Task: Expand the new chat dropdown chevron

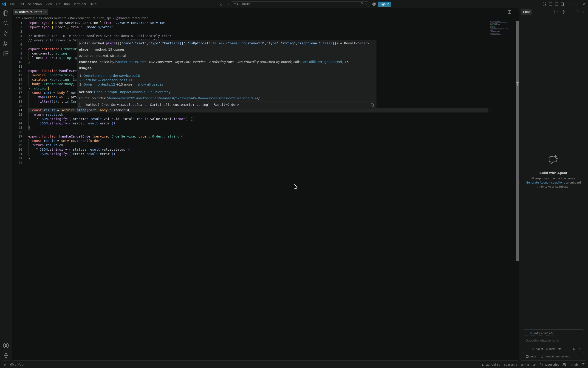Action: [558, 12]
